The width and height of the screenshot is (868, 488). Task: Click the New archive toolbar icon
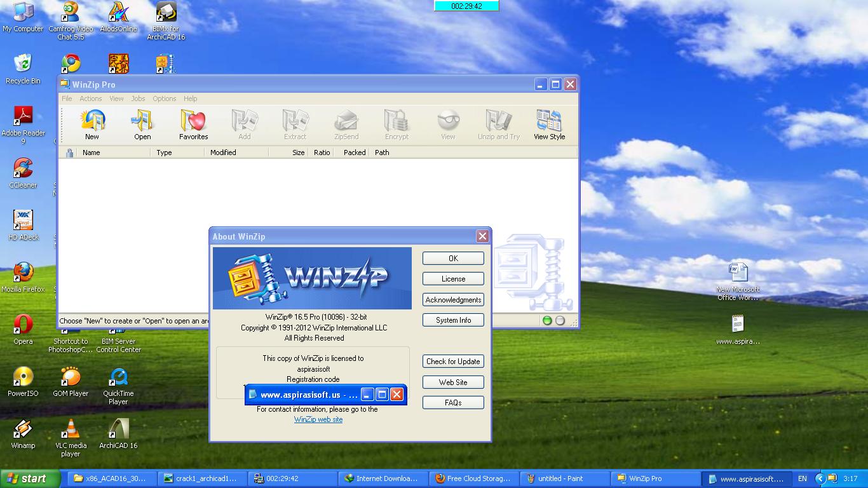[x=92, y=125]
